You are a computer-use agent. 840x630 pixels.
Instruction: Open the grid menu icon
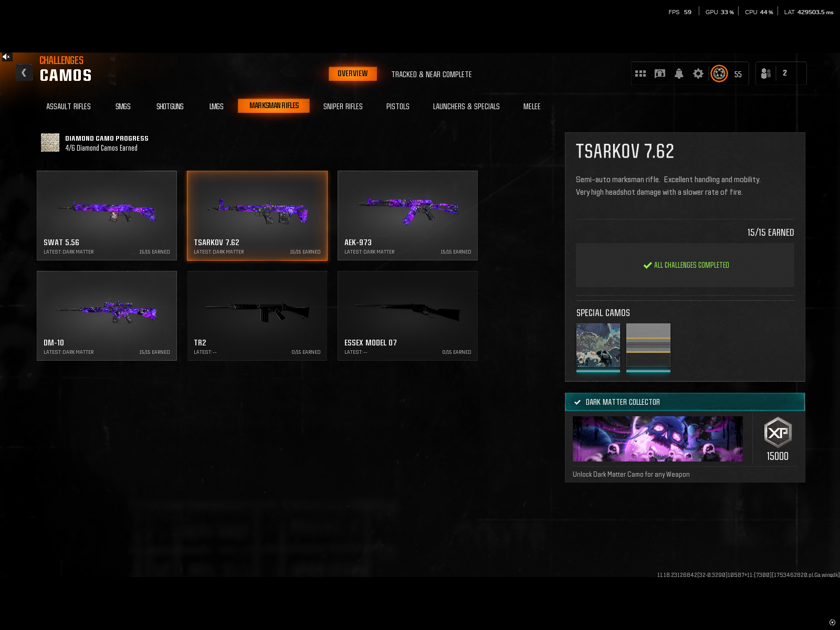[640, 73]
